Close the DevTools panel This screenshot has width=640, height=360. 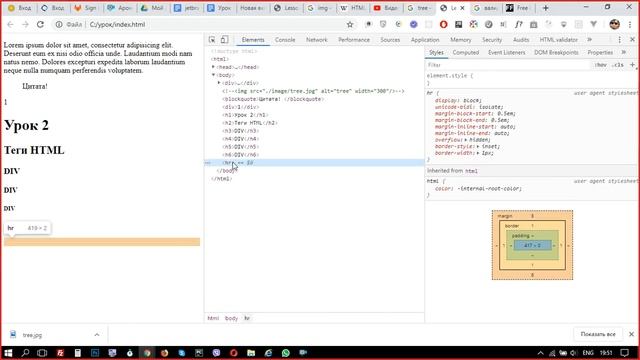632,40
